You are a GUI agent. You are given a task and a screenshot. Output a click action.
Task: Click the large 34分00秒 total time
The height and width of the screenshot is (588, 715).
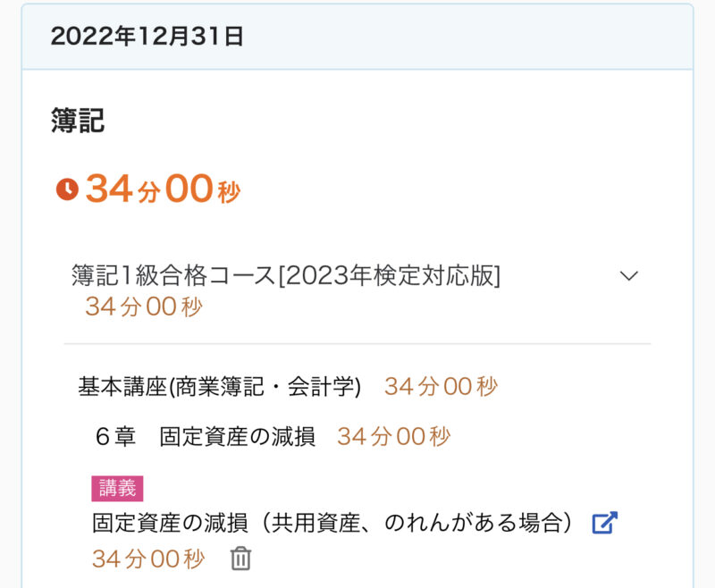(163, 189)
